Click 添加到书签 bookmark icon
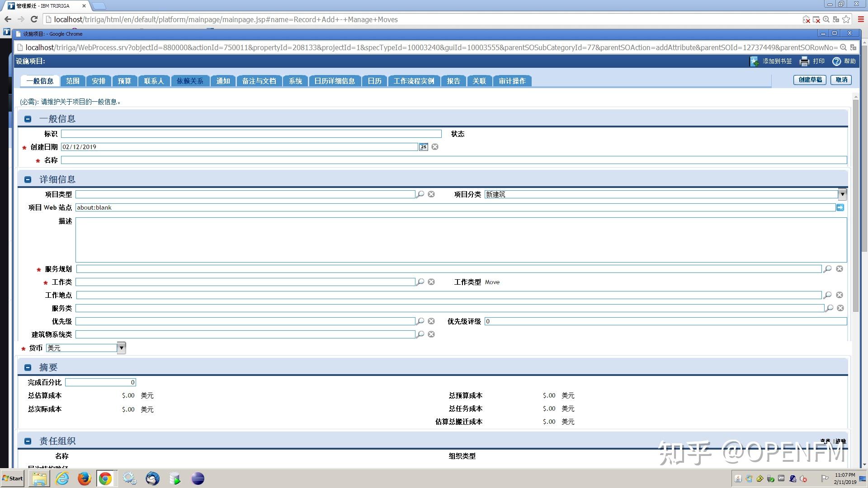The image size is (868, 488). point(754,61)
